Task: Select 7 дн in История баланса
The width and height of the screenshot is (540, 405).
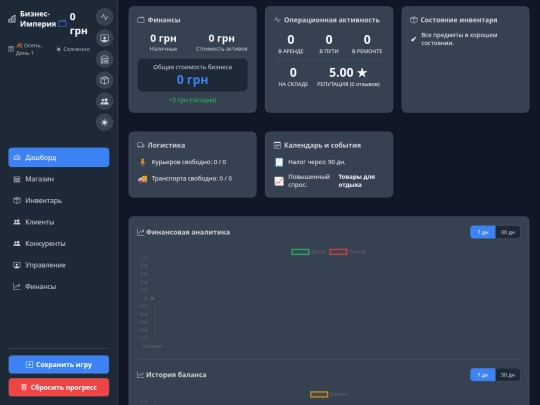Action: click(482, 375)
